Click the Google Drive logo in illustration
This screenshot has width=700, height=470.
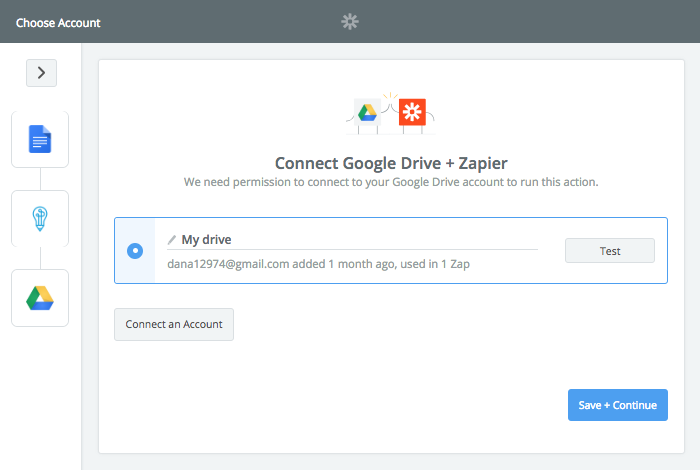[x=367, y=112]
